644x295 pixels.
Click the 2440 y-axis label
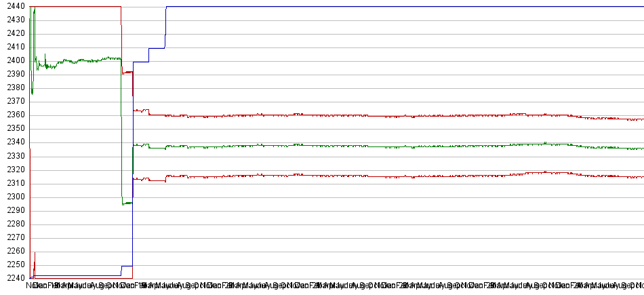pos(13,6)
